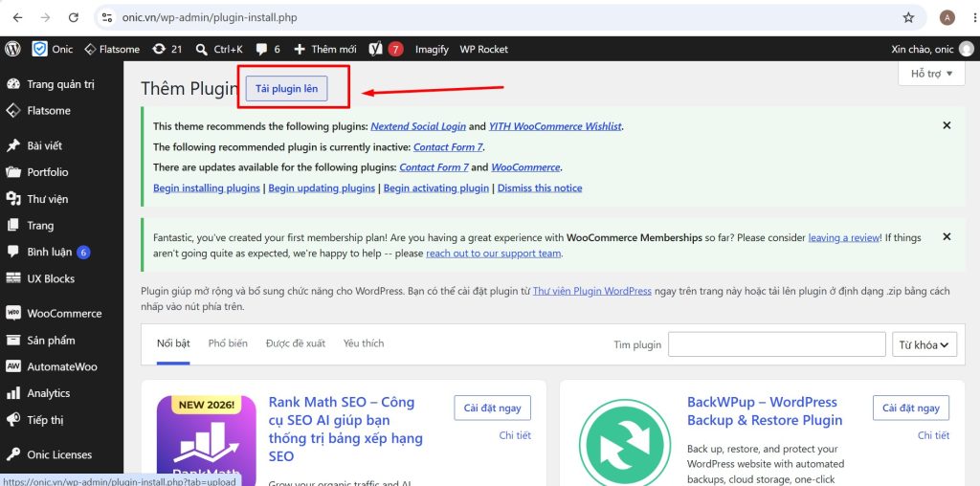Viewport: 980px width, 486px height.
Task: Click the browser forward arrow
Action: click(45, 17)
